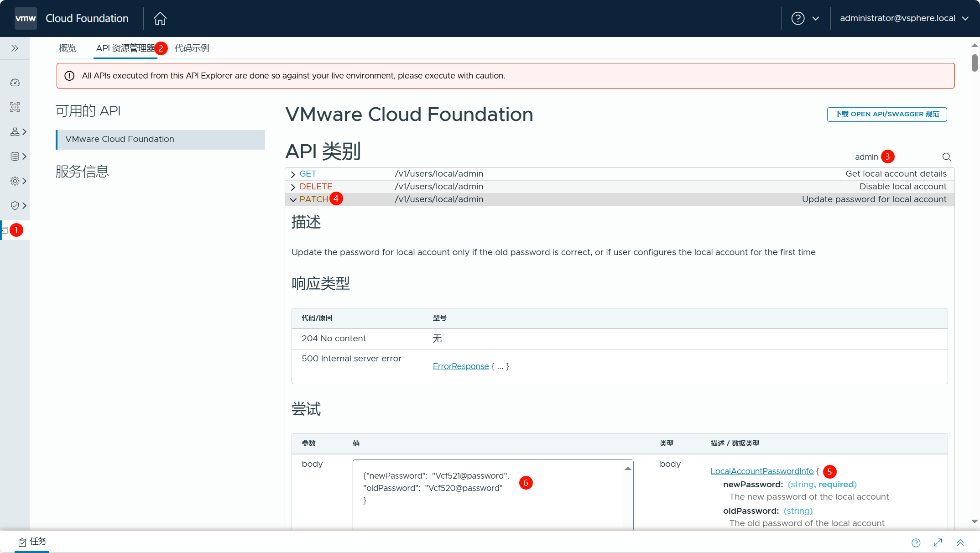This screenshot has height=553, width=980.
Task: Click the 204 No content row
Action: (620, 339)
